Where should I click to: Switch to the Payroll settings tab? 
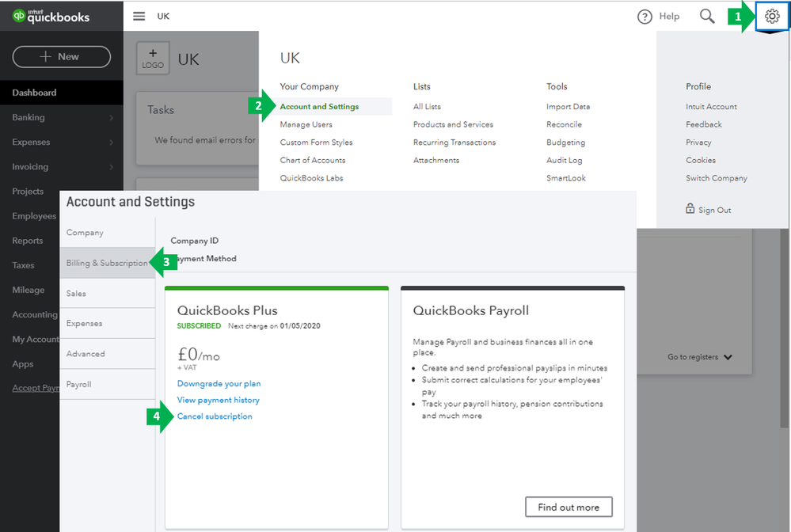click(108, 384)
